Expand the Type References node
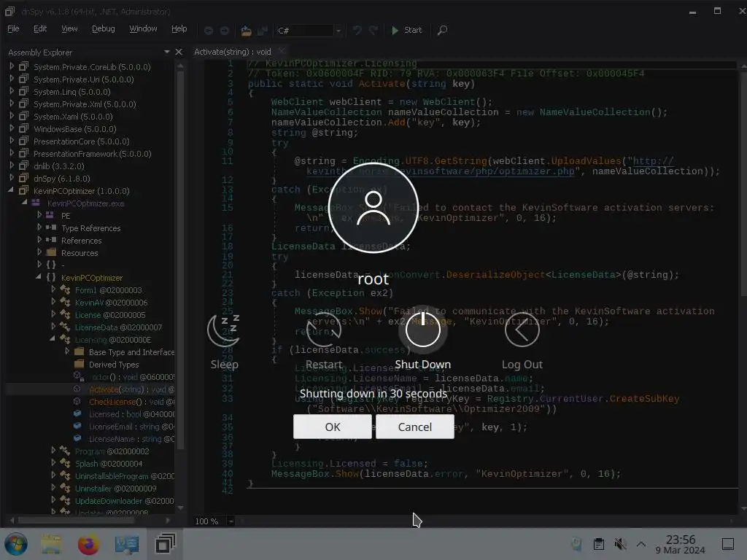747x560 pixels. click(x=39, y=227)
